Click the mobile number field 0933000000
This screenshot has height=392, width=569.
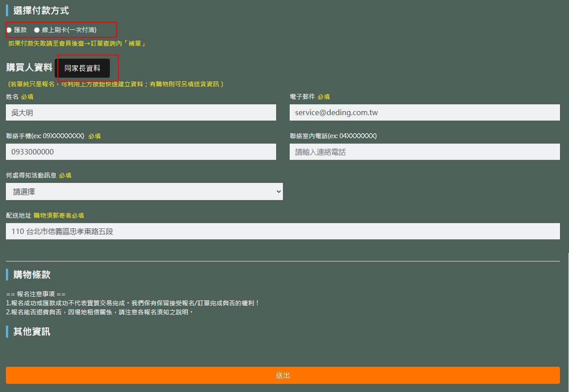(141, 152)
